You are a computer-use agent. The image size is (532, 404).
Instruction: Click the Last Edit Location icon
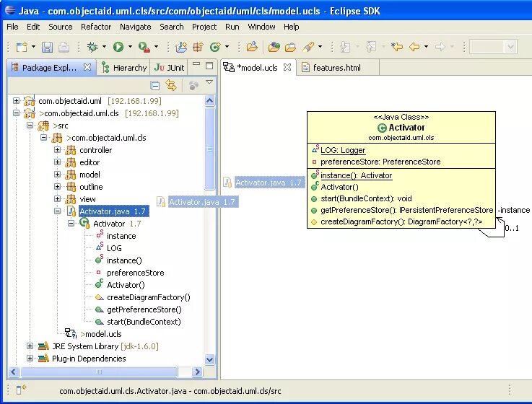tap(396, 47)
